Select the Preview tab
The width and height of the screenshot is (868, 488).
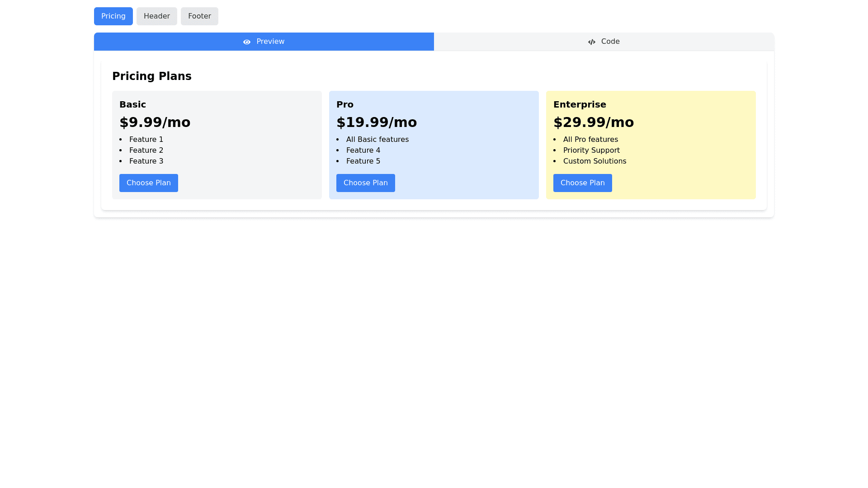(x=264, y=42)
